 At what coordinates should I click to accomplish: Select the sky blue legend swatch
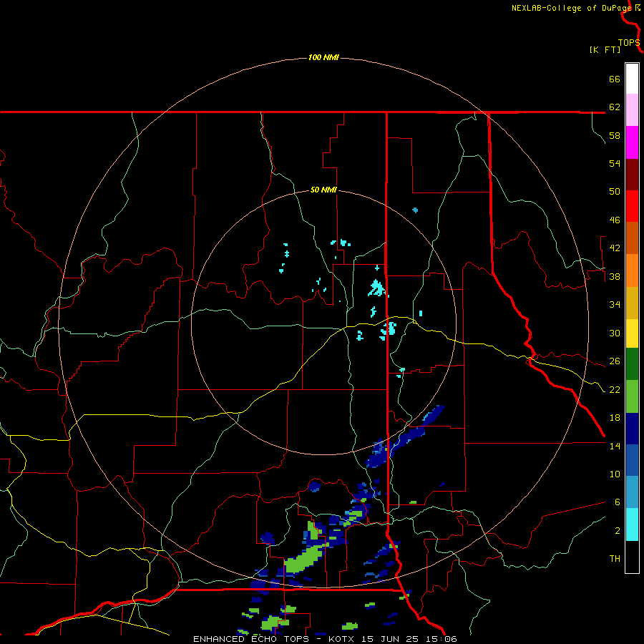(632, 492)
